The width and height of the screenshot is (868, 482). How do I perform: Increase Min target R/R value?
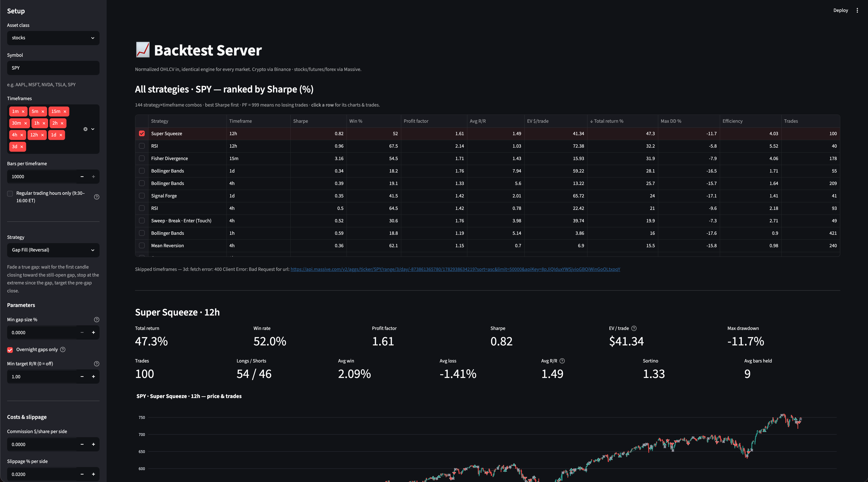93,376
